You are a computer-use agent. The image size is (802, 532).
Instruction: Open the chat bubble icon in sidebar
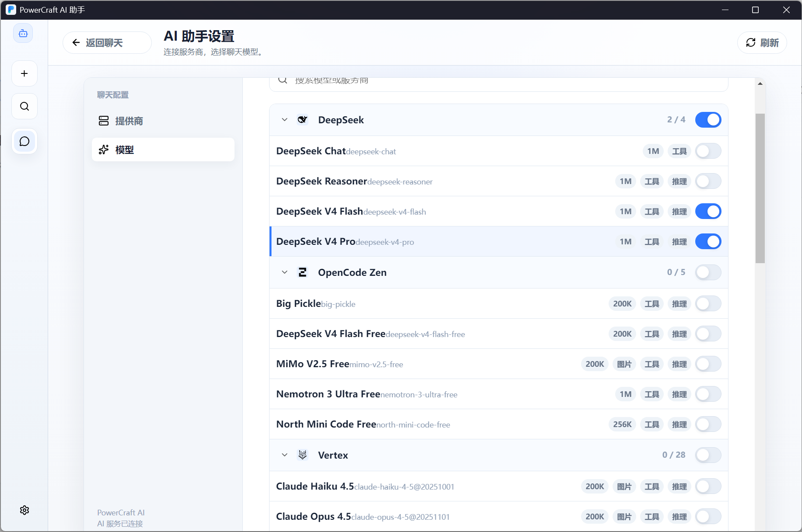[x=25, y=141]
